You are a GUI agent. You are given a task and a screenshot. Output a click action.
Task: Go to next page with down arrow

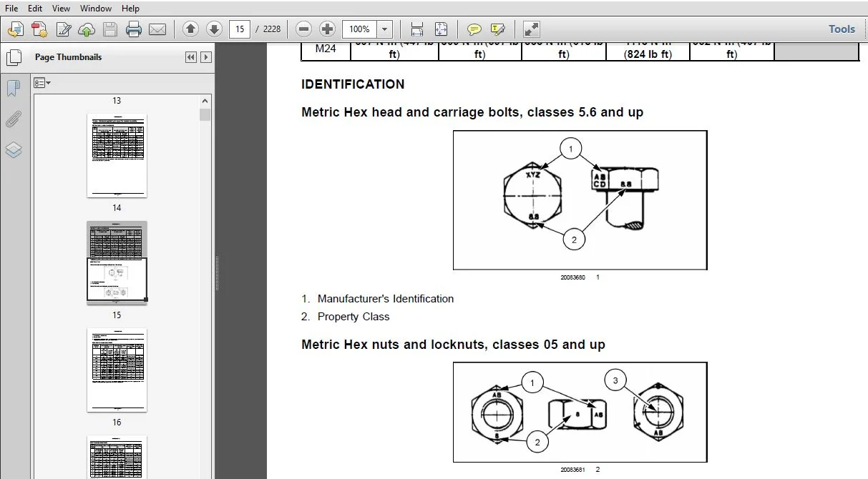pyautogui.click(x=214, y=29)
